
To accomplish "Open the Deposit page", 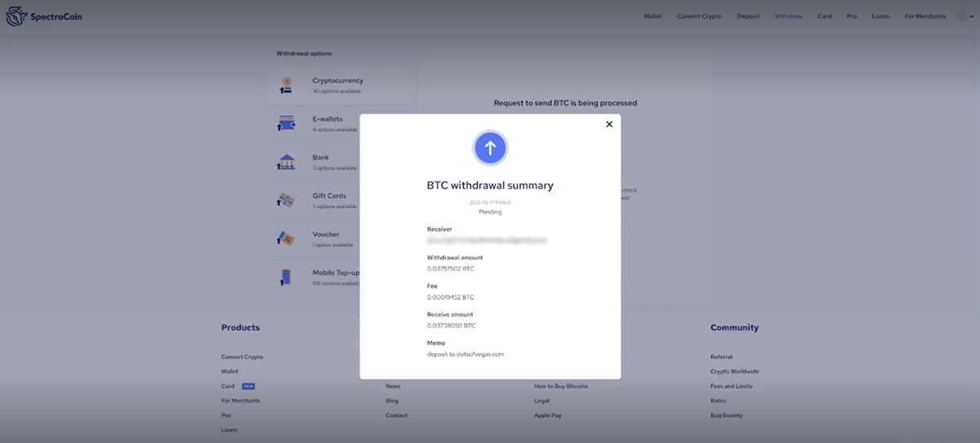I will tap(748, 16).
